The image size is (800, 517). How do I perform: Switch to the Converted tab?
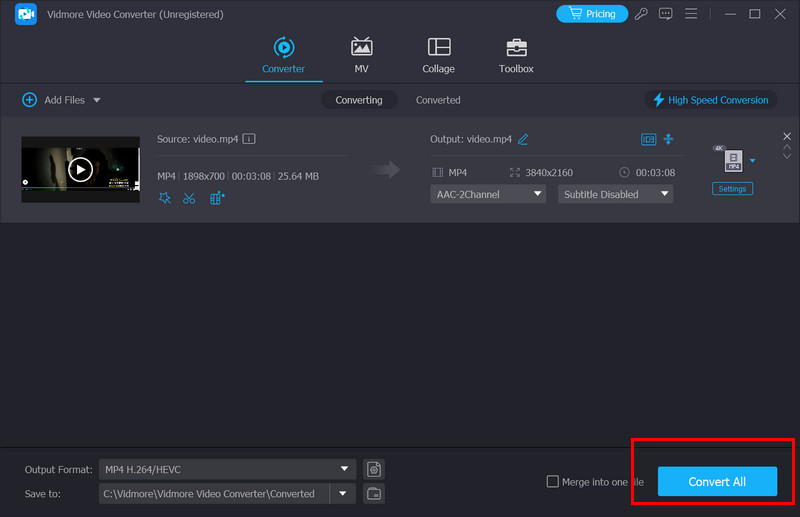[438, 100]
